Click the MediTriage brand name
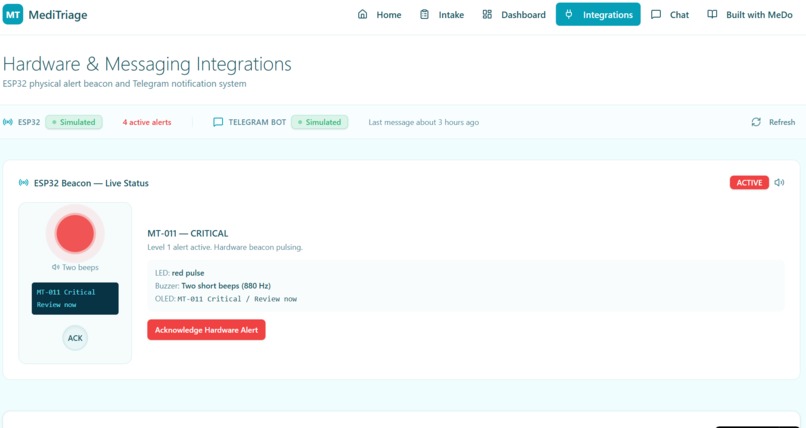The height and width of the screenshot is (428, 806). [x=58, y=15]
